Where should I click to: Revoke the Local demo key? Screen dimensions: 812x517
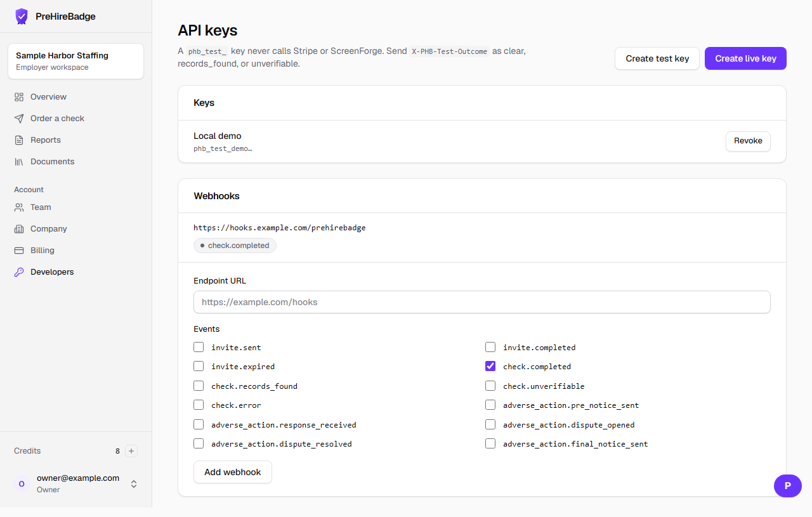point(748,141)
